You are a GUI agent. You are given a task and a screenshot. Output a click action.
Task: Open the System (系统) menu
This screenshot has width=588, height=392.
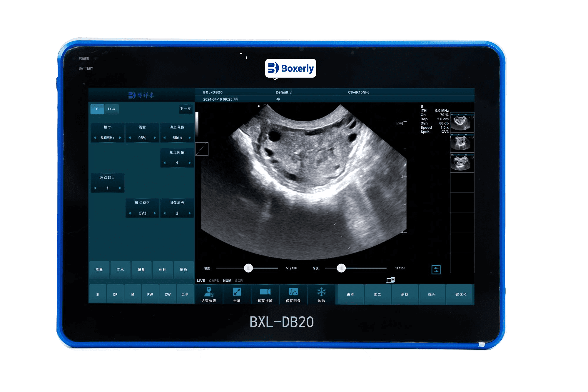click(x=405, y=294)
